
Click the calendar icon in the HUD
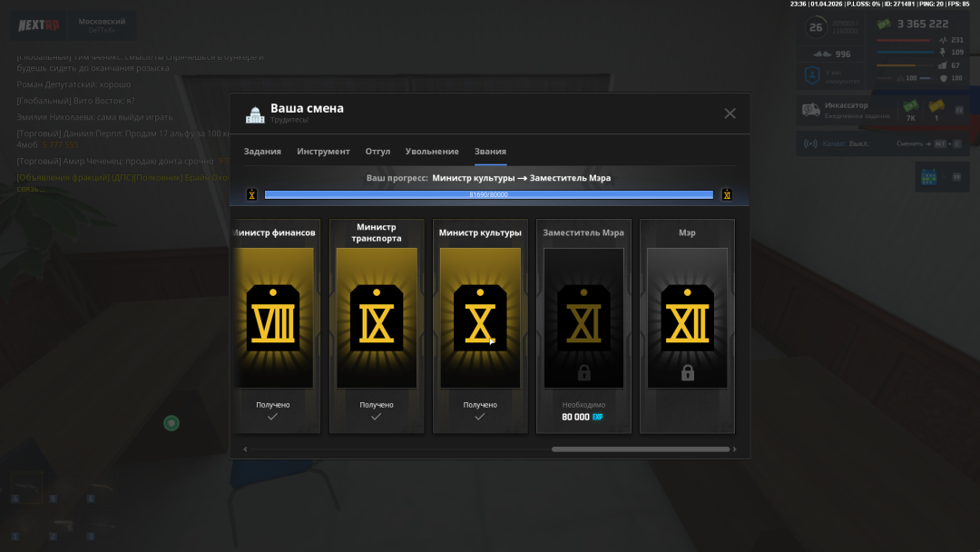tap(928, 178)
